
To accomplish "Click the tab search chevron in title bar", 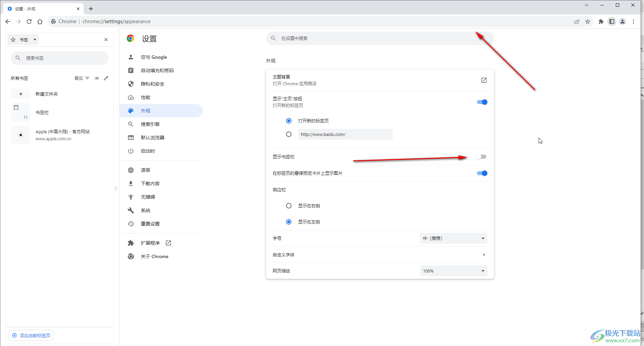I will [x=587, y=5].
